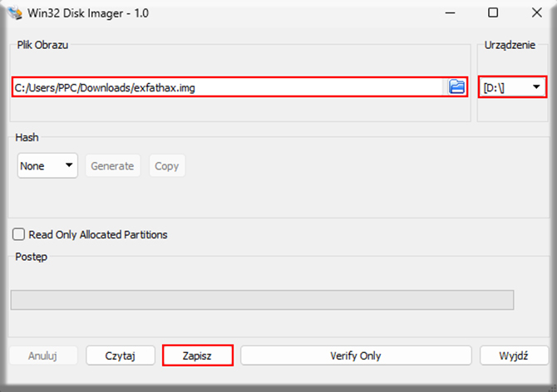The height and width of the screenshot is (392, 557).
Task: Minimize the Win32 Disk Imager window
Action: 450,13
